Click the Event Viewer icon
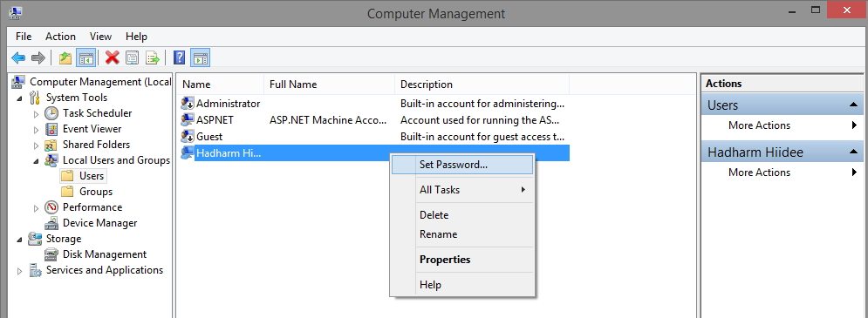The width and height of the screenshot is (868, 318). (51, 130)
